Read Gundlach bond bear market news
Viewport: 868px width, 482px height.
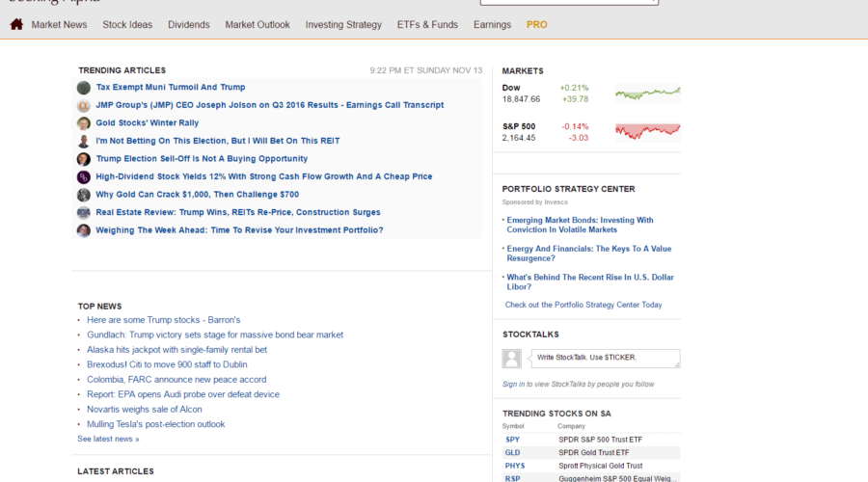point(215,335)
